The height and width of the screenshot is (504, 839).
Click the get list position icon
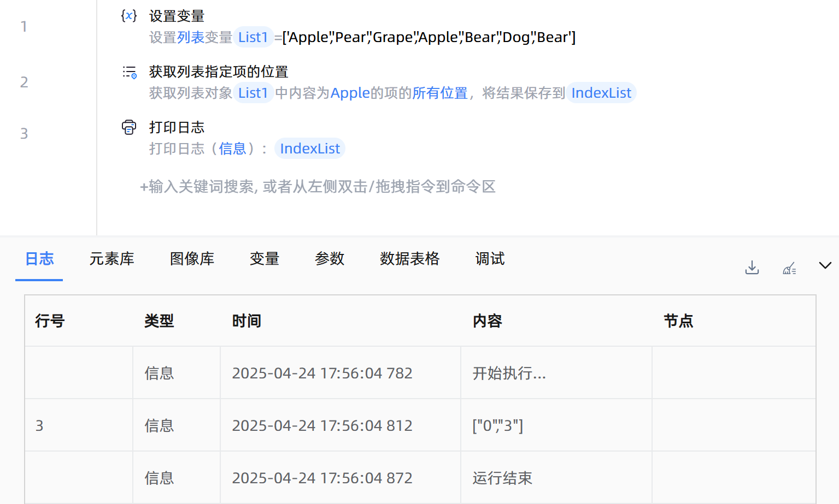pyautogui.click(x=130, y=72)
